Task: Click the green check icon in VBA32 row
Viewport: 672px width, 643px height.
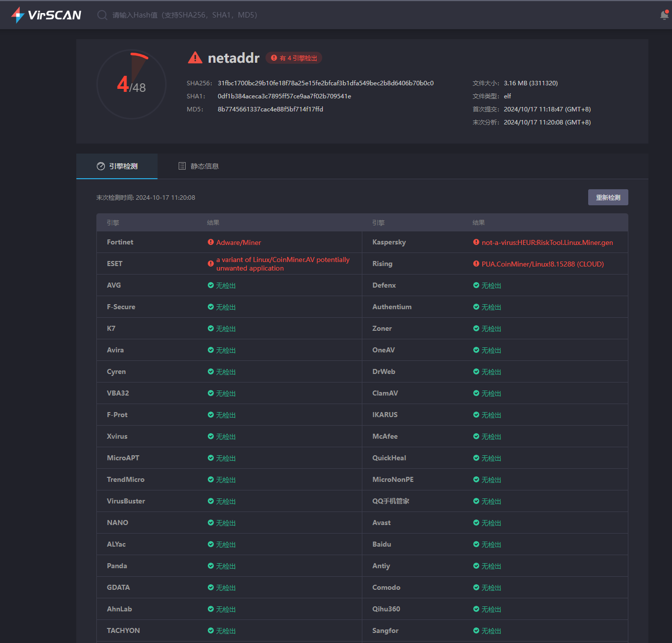Action: coord(211,393)
